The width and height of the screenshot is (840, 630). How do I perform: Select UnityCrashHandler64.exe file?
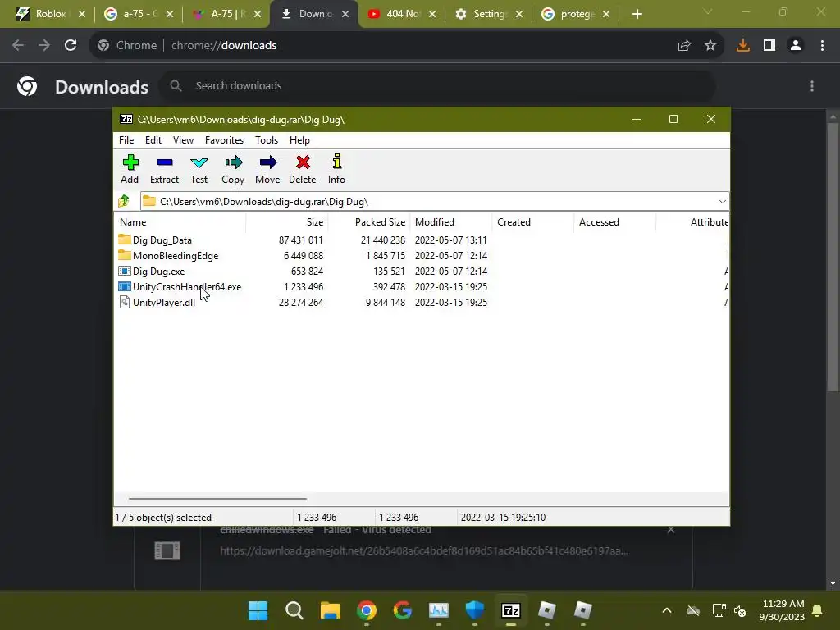180,286
